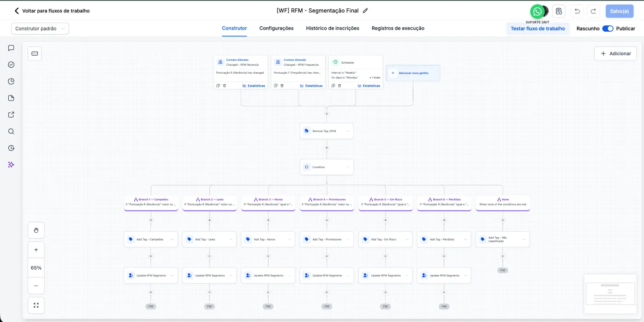Image resolution: width=644 pixels, height=322 pixels.
Task: Select the Branch 3 — Novos node
Action: click(268, 202)
